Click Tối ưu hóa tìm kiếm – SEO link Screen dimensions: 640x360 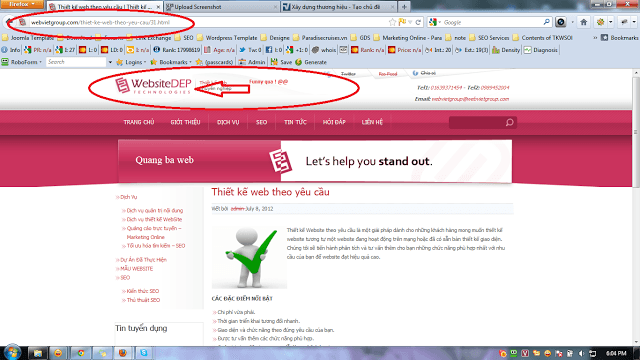156,246
